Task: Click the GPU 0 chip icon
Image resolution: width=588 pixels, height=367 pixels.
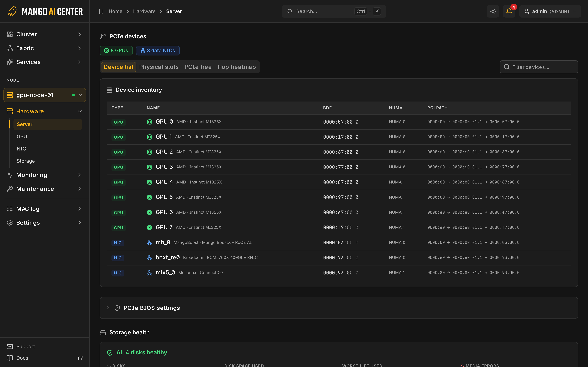Action: pyautogui.click(x=149, y=122)
